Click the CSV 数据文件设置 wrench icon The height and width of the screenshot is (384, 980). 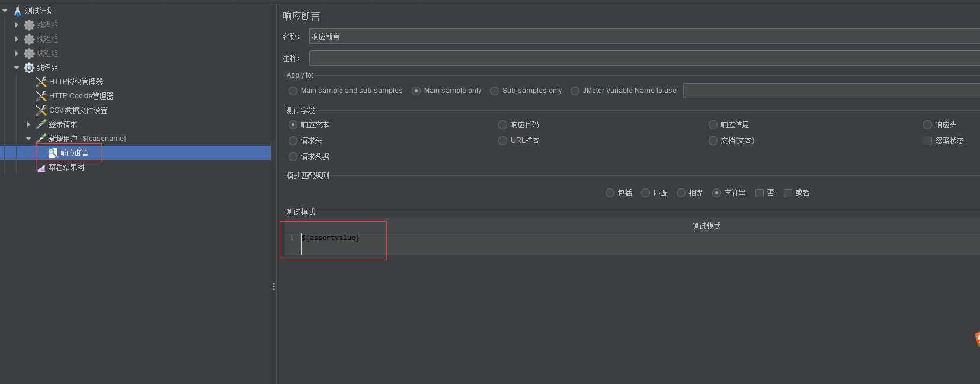[x=41, y=110]
